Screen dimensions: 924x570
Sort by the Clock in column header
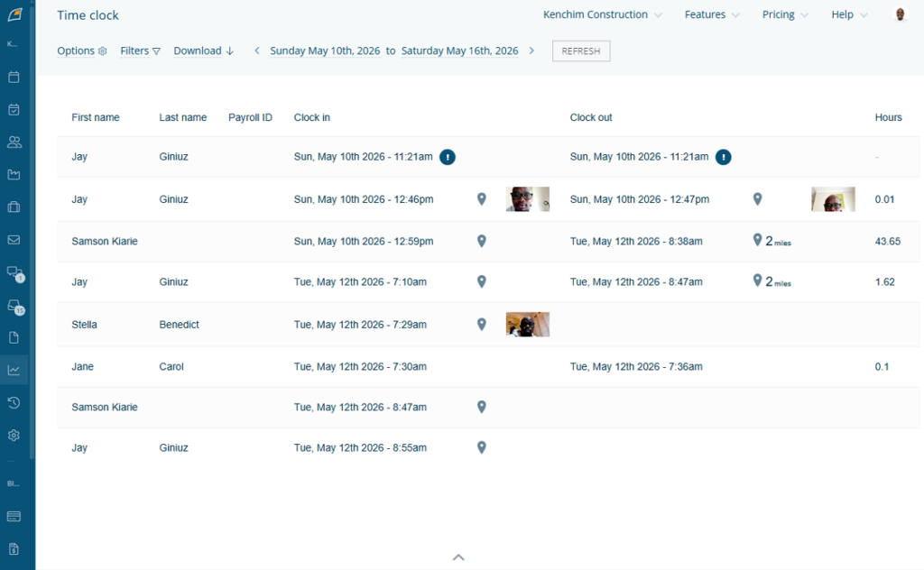(311, 117)
